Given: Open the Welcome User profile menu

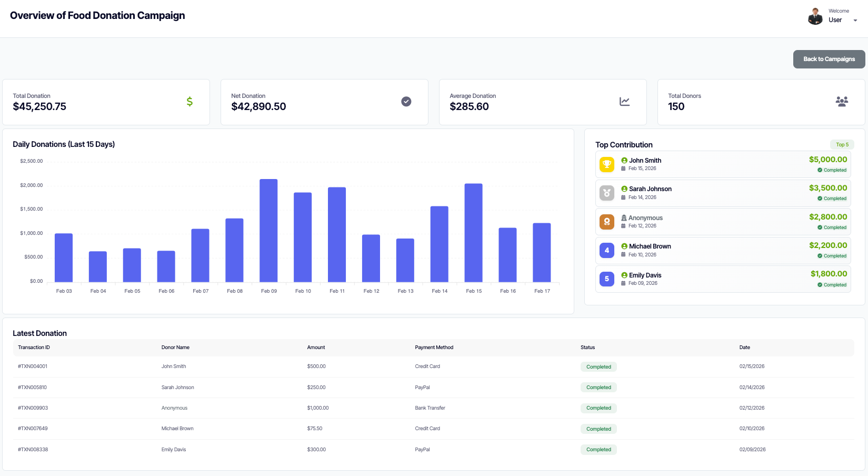Looking at the screenshot, I should 836,16.
